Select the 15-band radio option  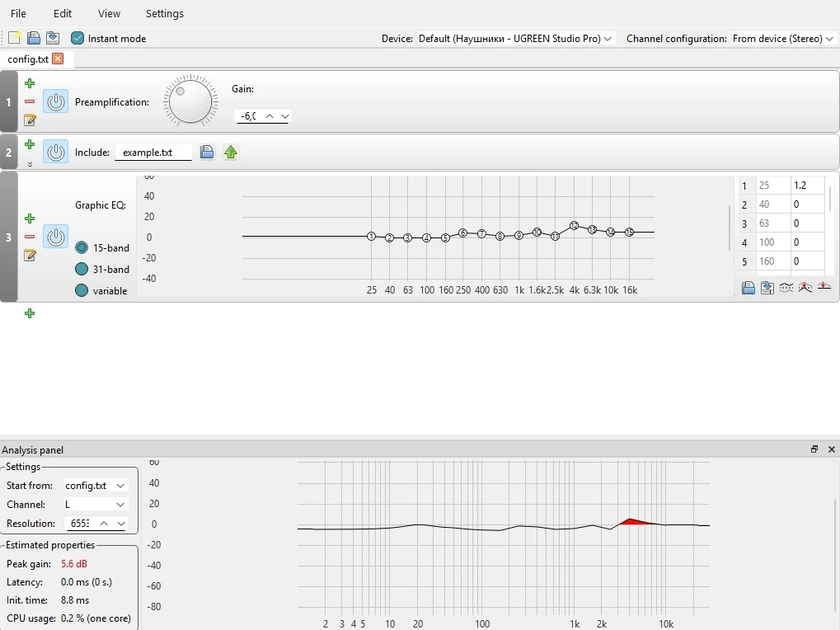pyautogui.click(x=82, y=247)
